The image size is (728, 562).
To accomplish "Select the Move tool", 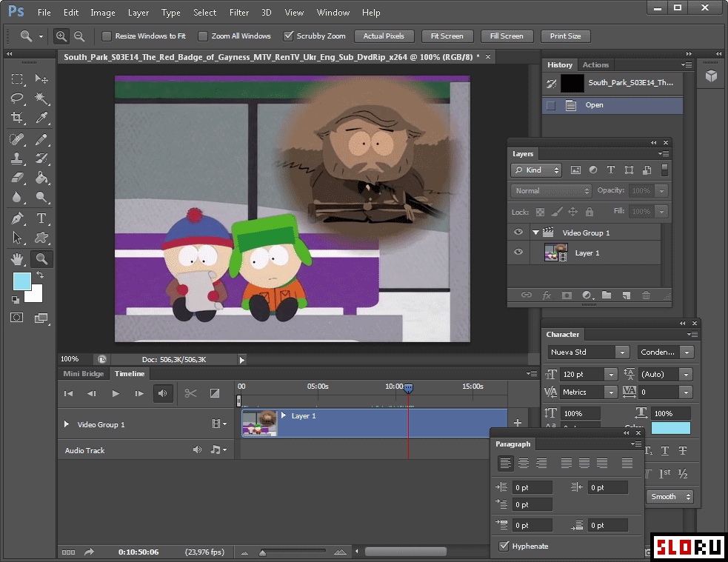I will [41, 79].
